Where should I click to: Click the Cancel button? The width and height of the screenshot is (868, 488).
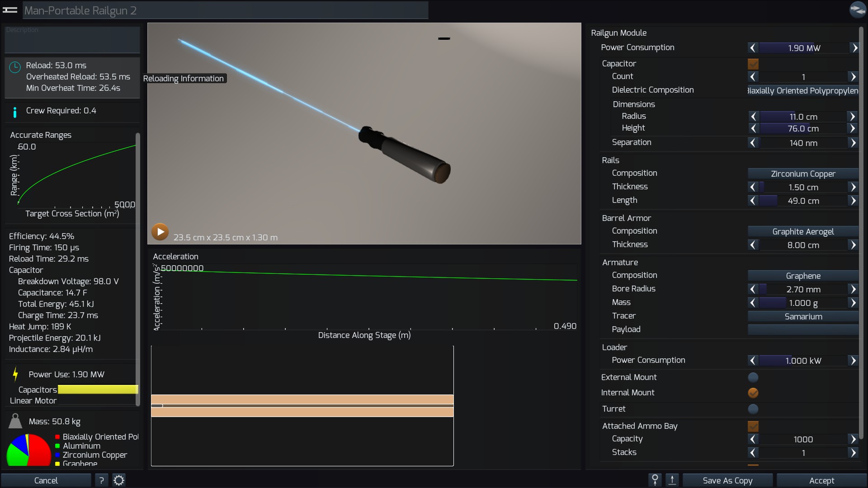click(x=46, y=480)
